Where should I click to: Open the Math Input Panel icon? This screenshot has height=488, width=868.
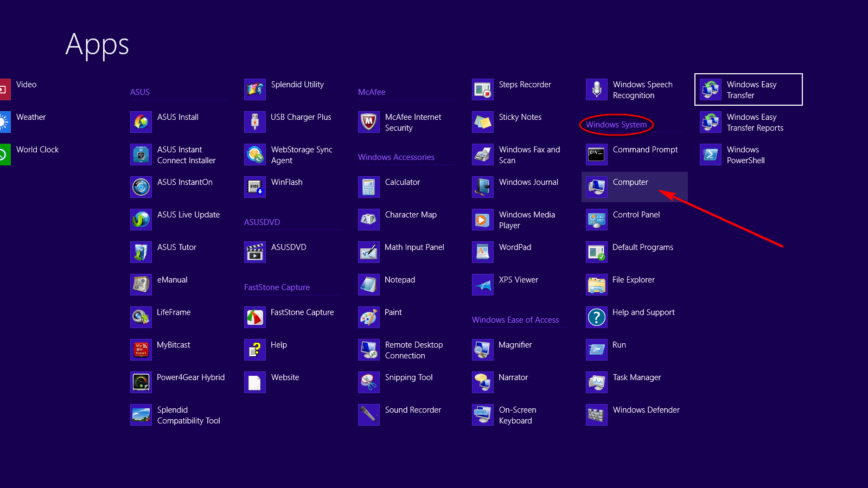[x=369, y=252]
